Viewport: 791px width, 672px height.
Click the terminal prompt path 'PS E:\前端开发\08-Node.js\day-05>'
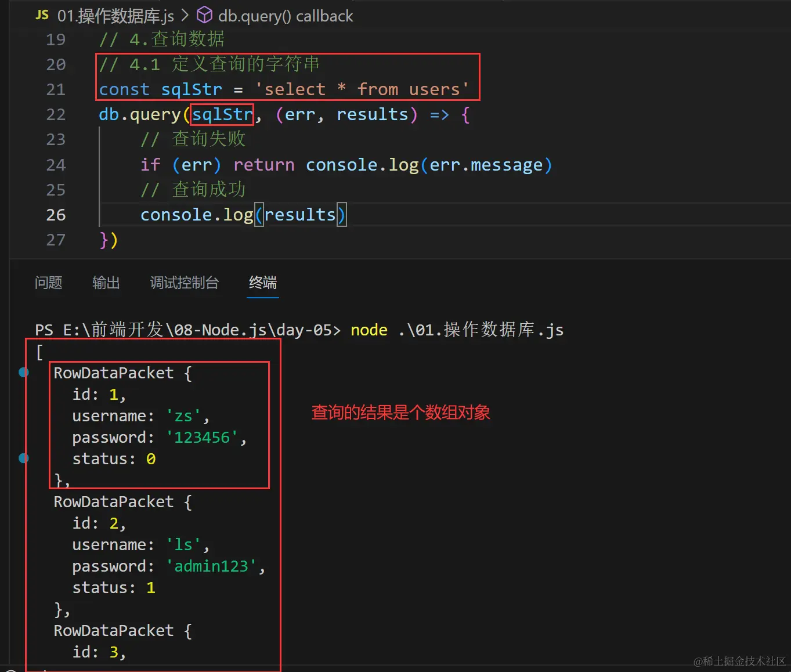187,330
